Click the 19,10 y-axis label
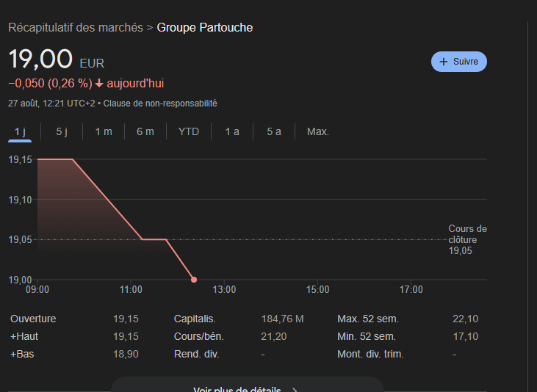The height and width of the screenshot is (392, 537). (x=21, y=200)
